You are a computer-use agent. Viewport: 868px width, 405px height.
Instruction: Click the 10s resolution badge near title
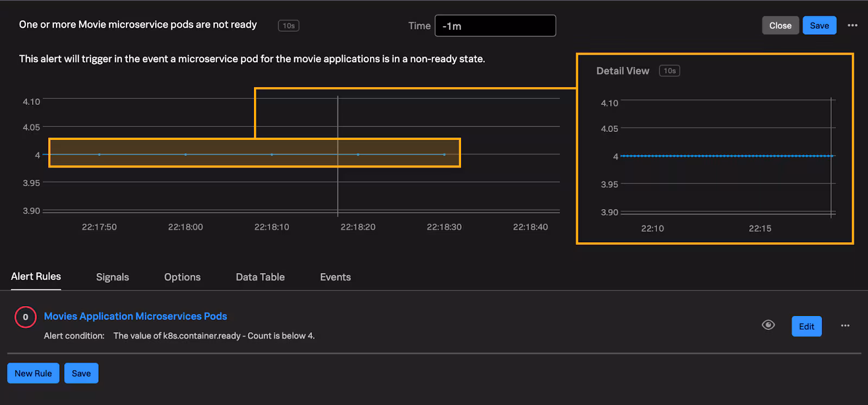[289, 26]
